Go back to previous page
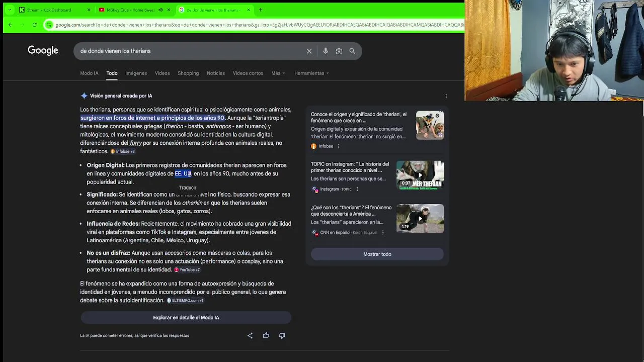This screenshot has width=644, height=362. [x=10, y=25]
